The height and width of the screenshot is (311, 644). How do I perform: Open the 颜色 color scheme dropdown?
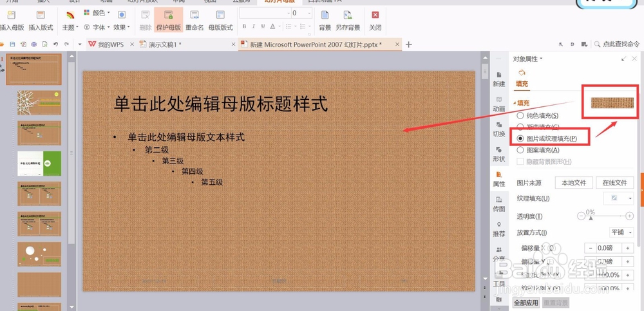[x=97, y=13]
